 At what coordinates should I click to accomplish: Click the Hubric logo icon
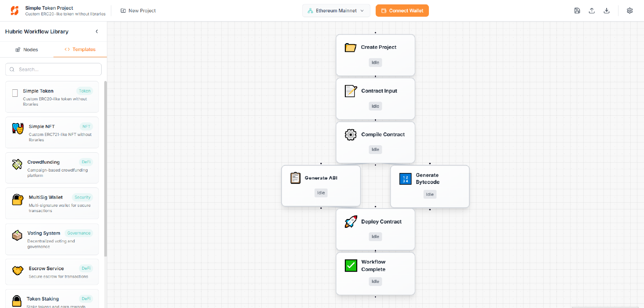(15, 11)
